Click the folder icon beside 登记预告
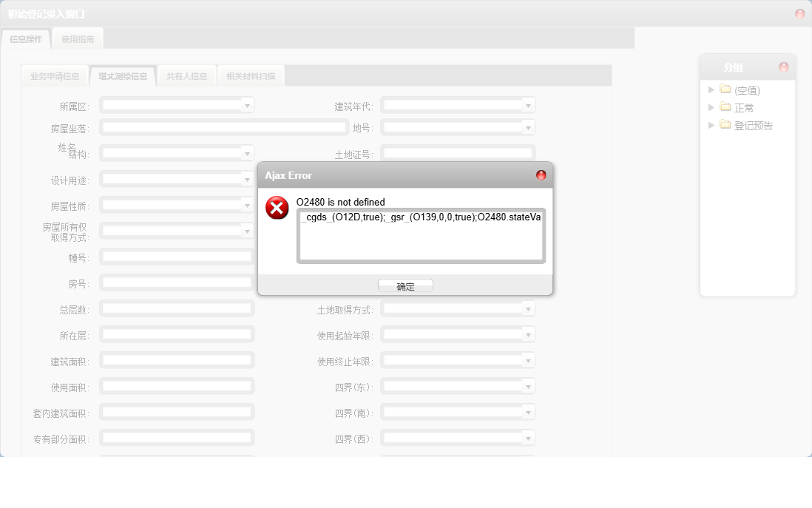Image resolution: width=812 pixels, height=508 pixels. click(x=724, y=125)
